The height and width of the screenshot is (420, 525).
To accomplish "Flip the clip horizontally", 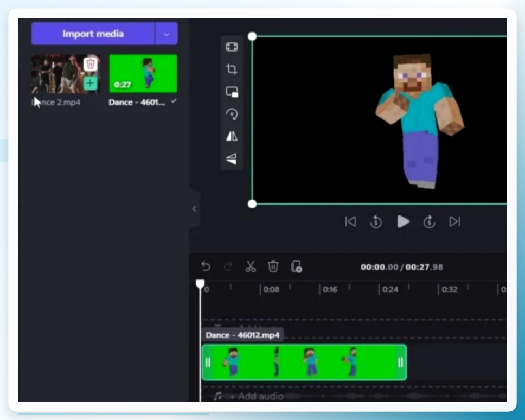I will point(232,136).
